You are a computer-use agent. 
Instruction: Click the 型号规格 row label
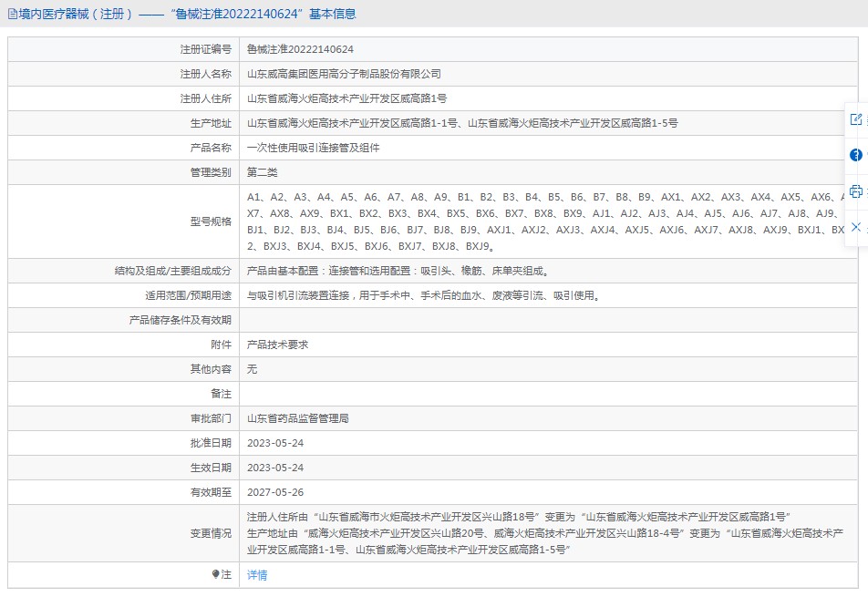(212, 221)
